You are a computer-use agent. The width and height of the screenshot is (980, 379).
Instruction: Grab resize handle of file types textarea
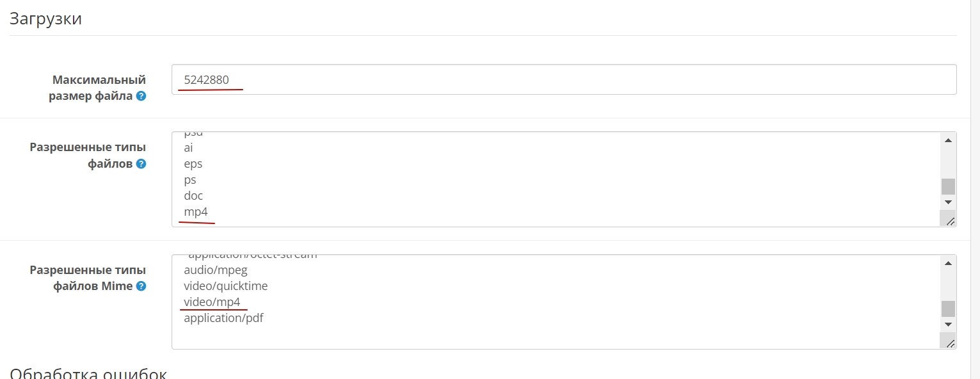click(950, 221)
